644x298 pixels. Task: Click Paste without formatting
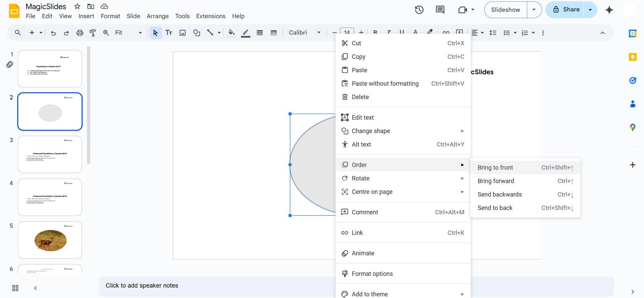[x=403, y=84]
